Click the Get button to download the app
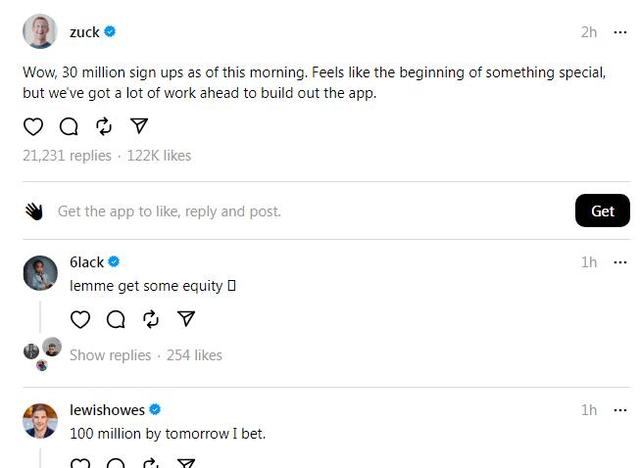This screenshot has width=640, height=468. click(x=602, y=211)
